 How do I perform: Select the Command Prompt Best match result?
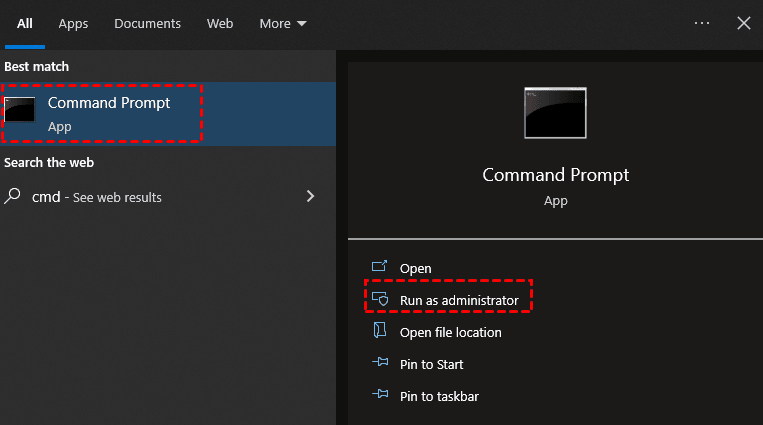pyautogui.click(x=109, y=113)
